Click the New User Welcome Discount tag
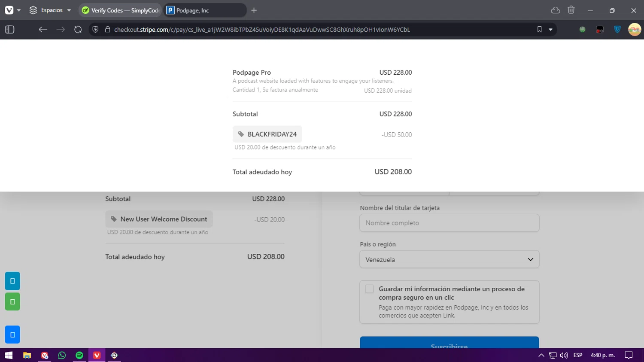The width and height of the screenshot is (644, 362). pyautogui.click(x=159, y=219)
